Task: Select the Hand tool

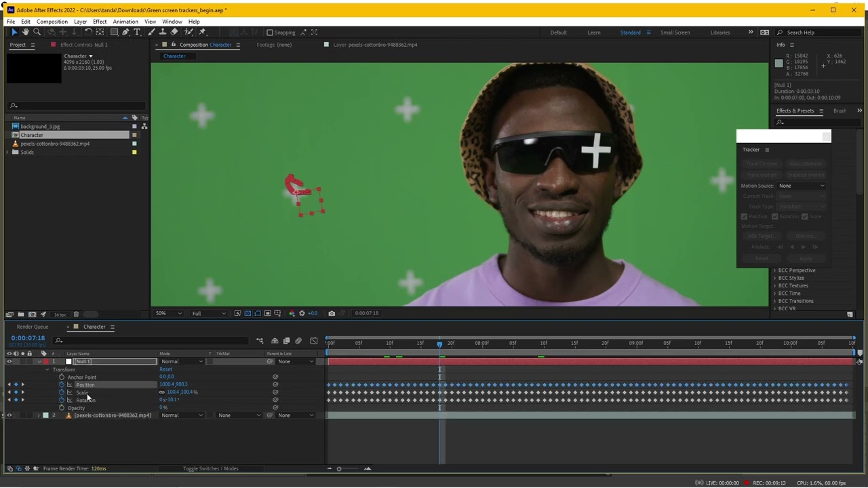Action: [25, 32]
